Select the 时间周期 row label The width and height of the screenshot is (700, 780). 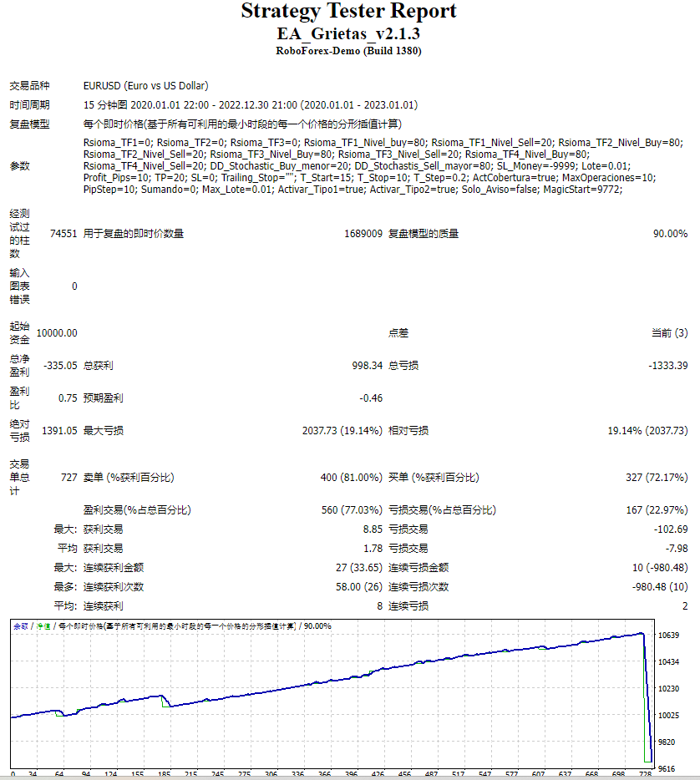coord(29,104)
